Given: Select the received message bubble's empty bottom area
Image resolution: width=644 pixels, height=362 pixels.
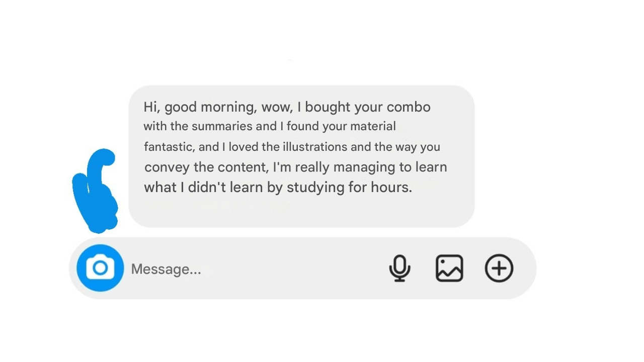Looking at the screenshot, I should 302,211.
